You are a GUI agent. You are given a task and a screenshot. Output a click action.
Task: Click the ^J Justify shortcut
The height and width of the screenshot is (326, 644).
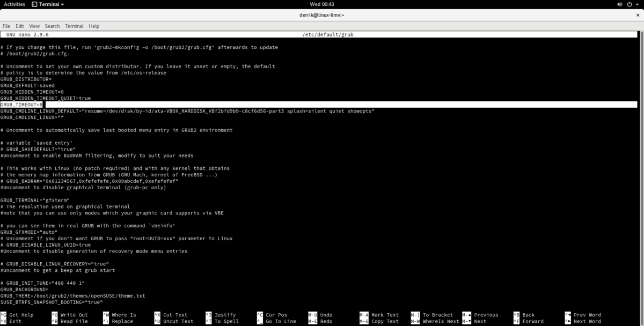tap(221, 315)
